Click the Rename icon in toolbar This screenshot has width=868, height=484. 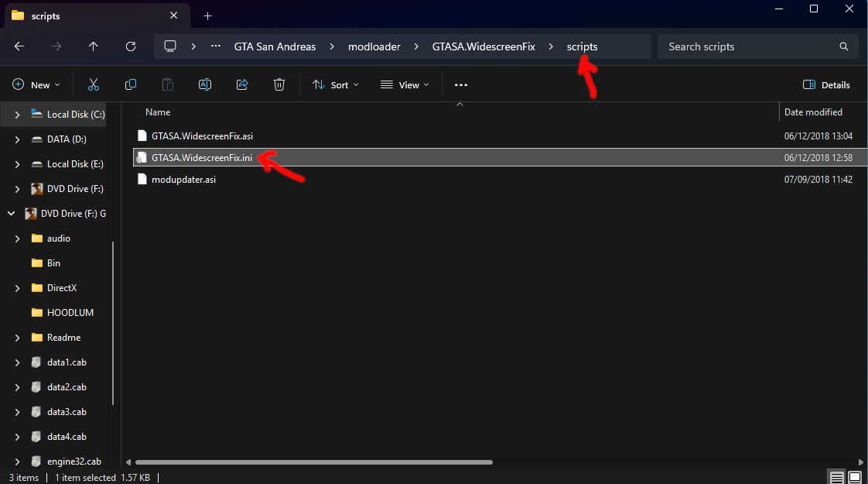click(205, 85)
